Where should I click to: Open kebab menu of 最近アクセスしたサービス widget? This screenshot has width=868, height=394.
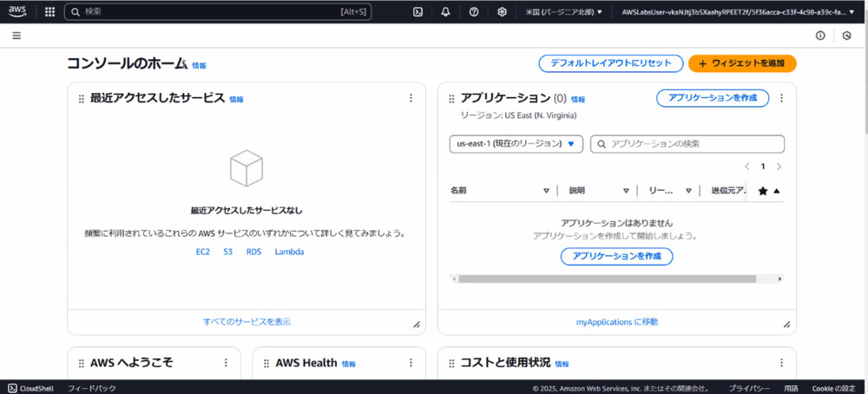[x=411, y=99]
